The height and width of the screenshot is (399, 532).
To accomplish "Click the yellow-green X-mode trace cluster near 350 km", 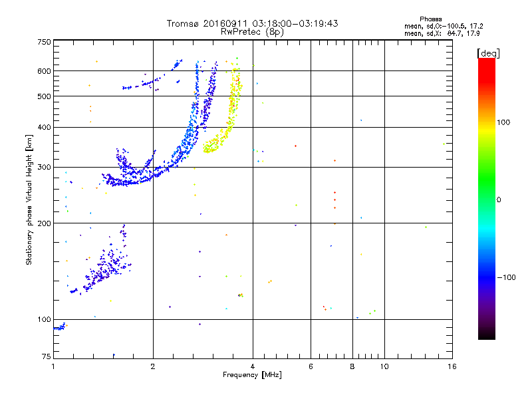I will click(x=212, y=145).
